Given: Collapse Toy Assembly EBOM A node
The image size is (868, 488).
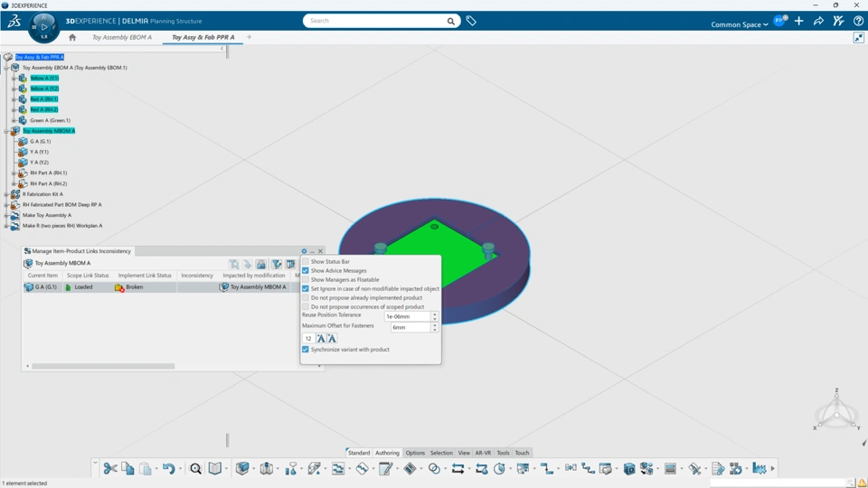Looking at the screenshot, I should tap(6, 68).
